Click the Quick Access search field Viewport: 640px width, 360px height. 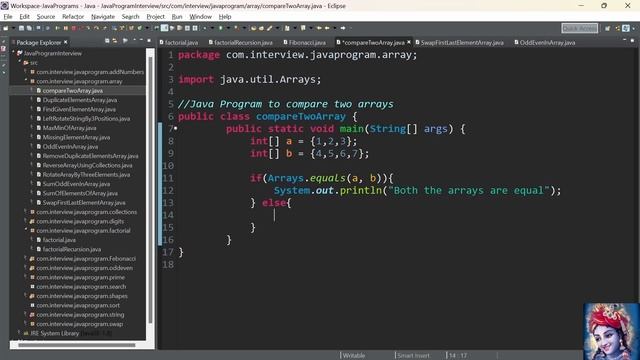coord(580,28)
